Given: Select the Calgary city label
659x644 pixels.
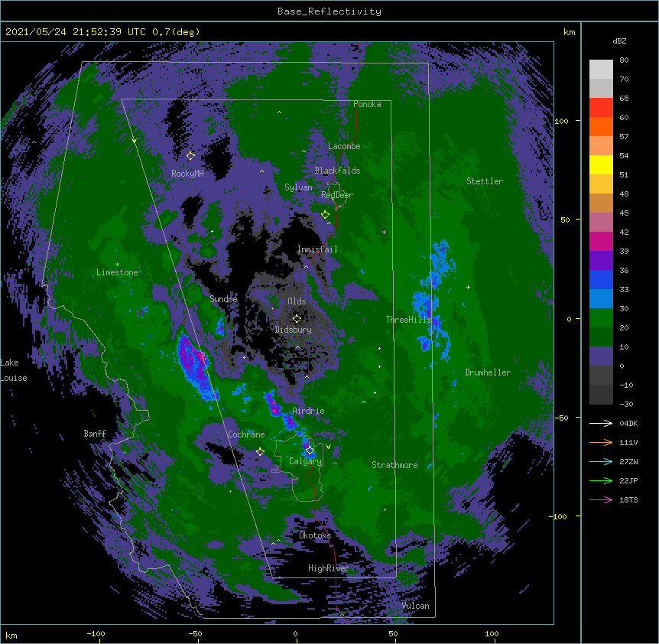Looking at the screenshot, I should coord(305,461).
